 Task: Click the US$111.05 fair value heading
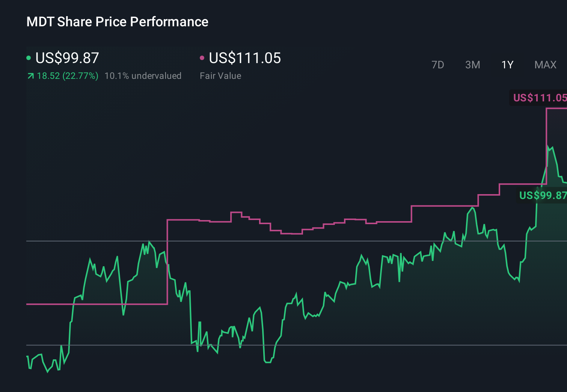coord(244,58)
